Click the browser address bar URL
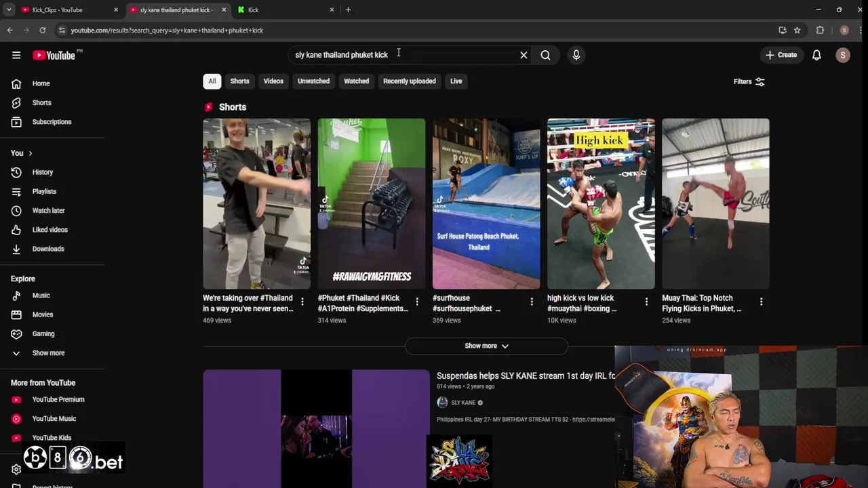This screenshot has height=488, width=868. 167,30
